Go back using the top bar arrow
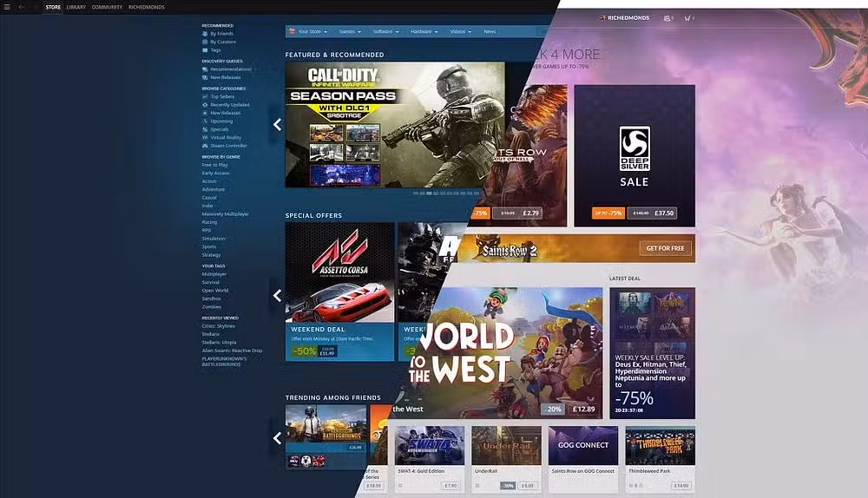 (21, 7)
